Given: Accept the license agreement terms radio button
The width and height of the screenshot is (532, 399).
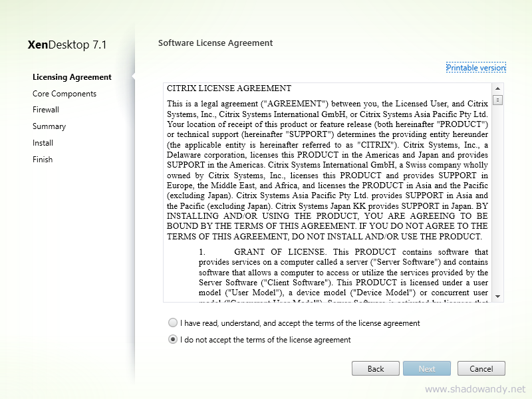Looking at the screenshot, I should (173, 323).
